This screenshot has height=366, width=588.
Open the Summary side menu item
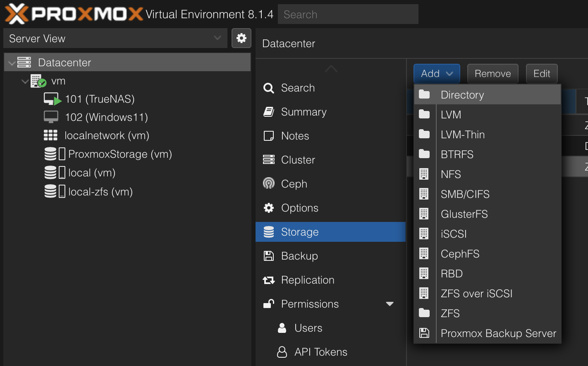tap(330, 112)
